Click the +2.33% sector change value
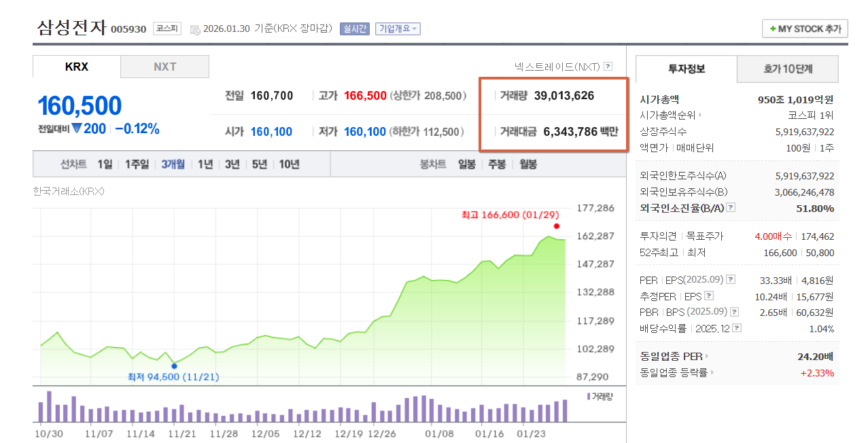868x443 pixels. (817, 372)
